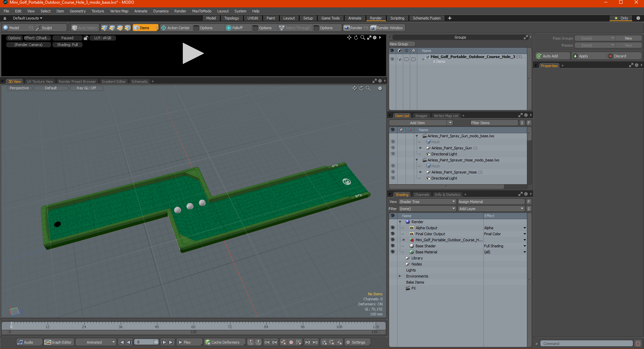Click Discard button
This screenshot has height=349, width=644.
pyautogui.click(x=625, y=56)
